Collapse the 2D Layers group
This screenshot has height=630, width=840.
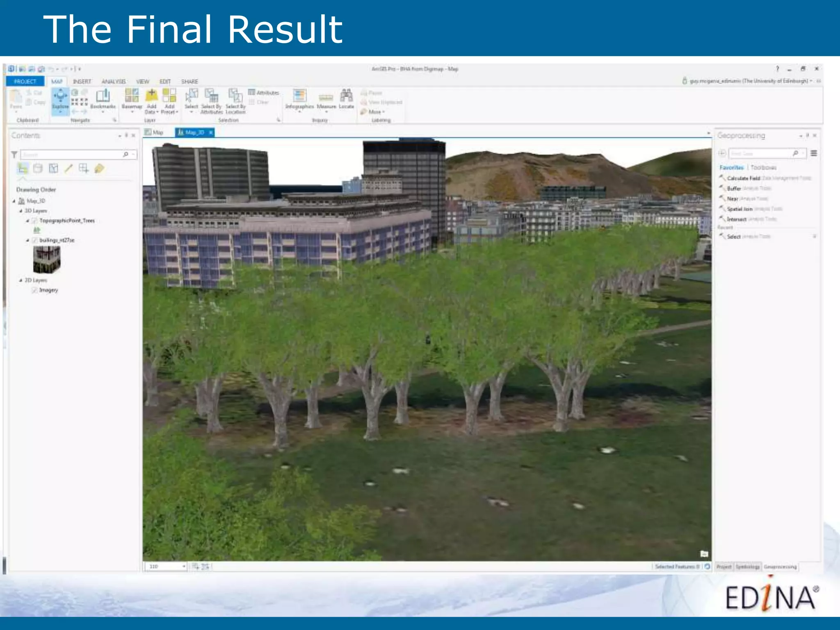21,280
